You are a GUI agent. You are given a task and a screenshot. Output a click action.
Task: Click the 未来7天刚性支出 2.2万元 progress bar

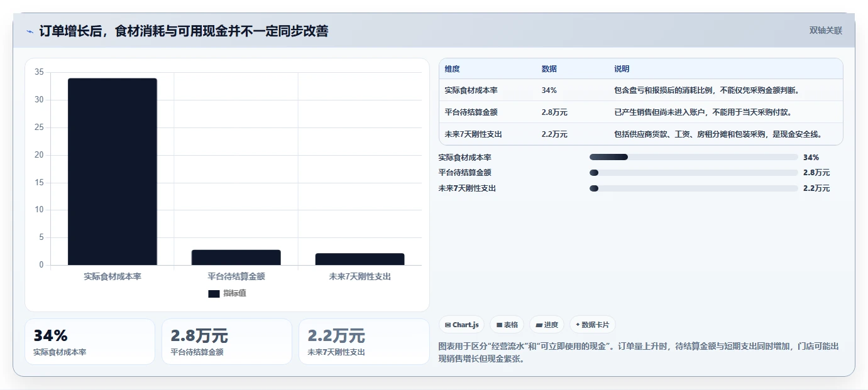tap(693, 188)
